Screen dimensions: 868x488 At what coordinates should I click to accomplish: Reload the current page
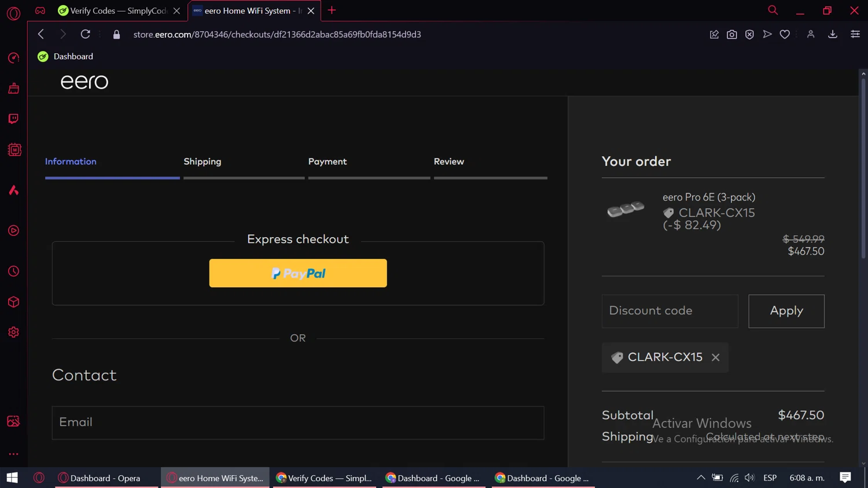coord(85,34)
